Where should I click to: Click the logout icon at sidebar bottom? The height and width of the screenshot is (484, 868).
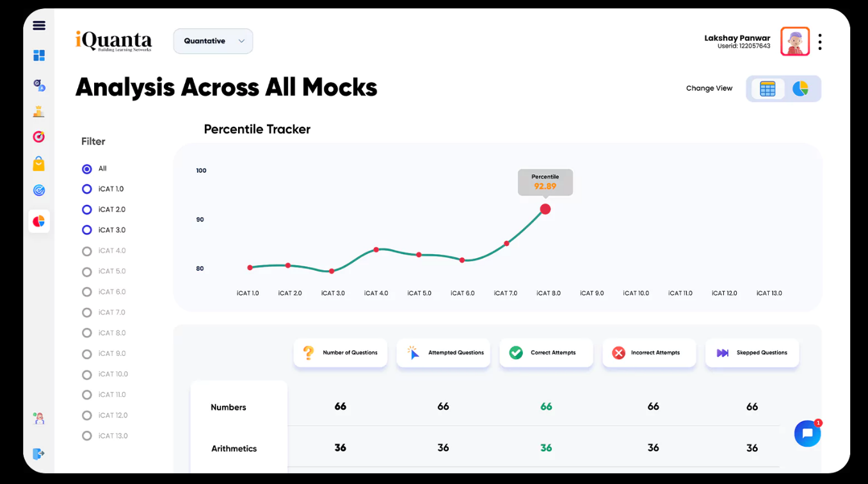click(x=39, y=454)
